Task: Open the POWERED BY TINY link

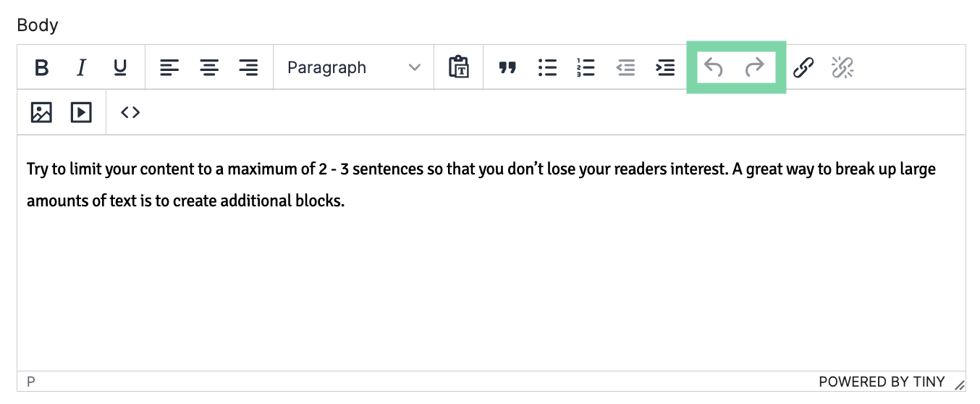Action: [882, 382]
